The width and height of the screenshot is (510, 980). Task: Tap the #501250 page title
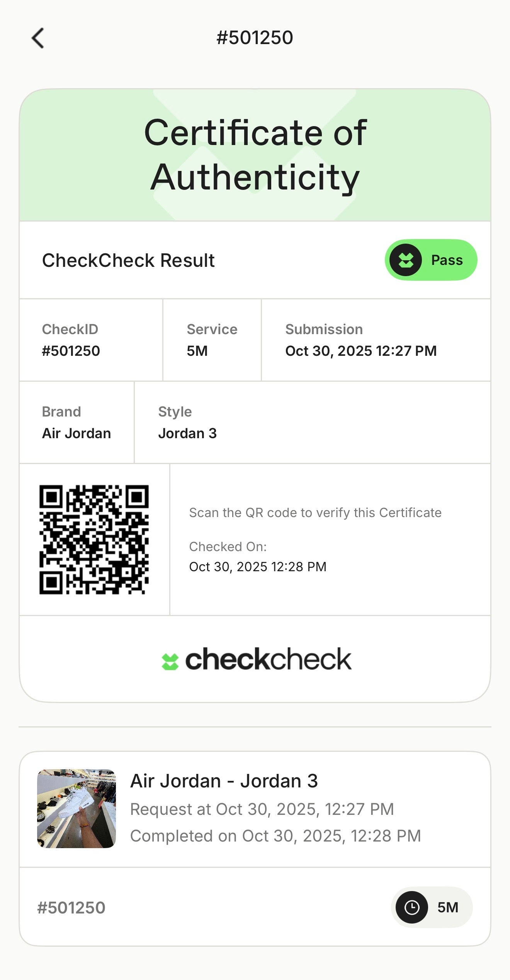[255, 38]
